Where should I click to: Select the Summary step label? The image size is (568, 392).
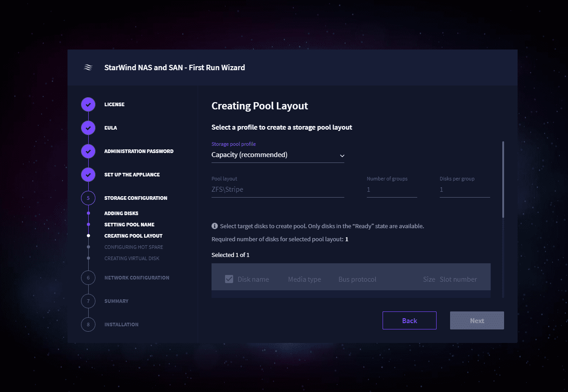tap(117, 301)
